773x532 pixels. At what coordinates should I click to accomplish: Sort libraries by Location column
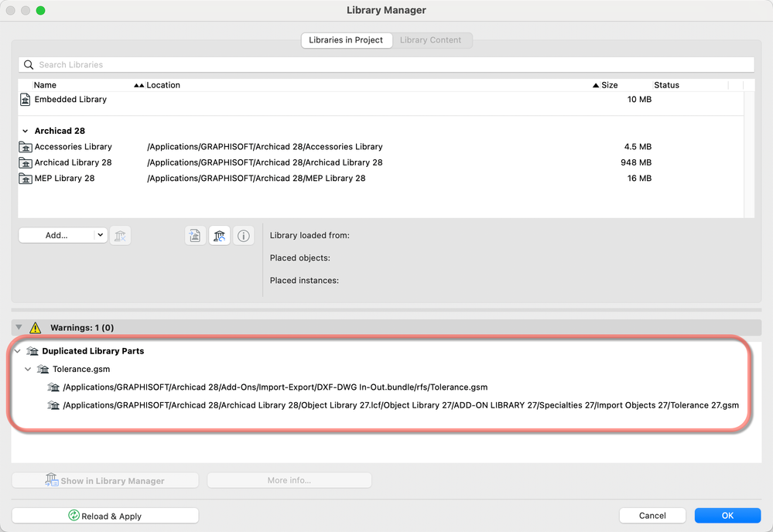click(163, 85)
